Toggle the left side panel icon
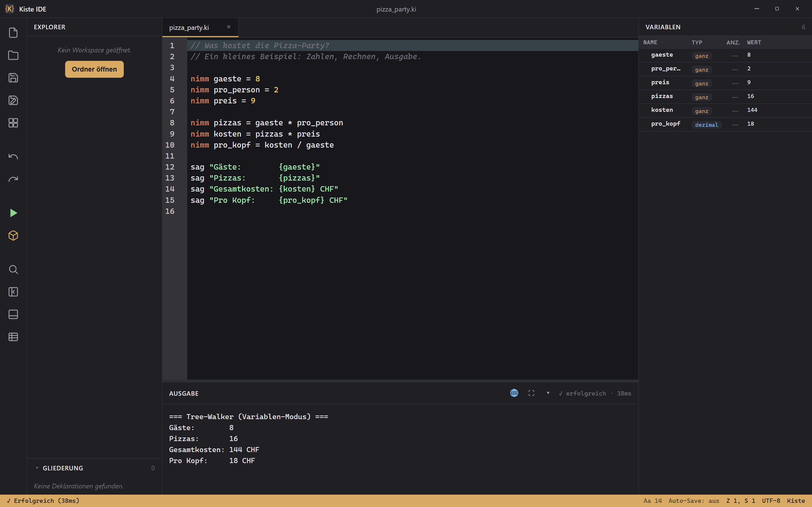This screenshot has height=507, width=812. pos(13,292)
